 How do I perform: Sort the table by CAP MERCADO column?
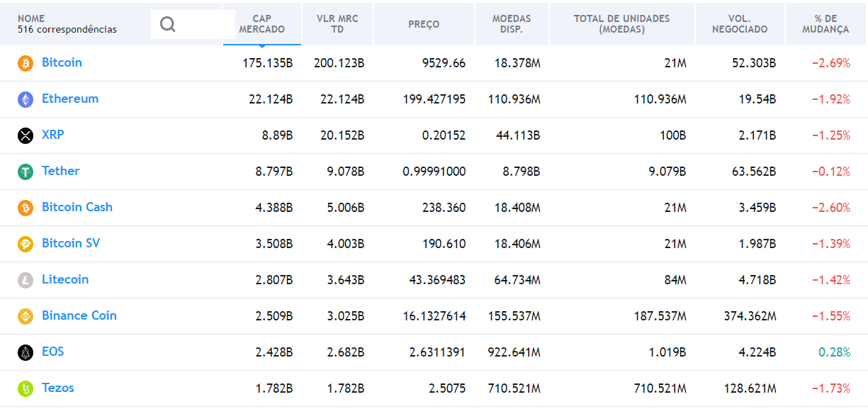pyautogui.click(x=262, y=23)
